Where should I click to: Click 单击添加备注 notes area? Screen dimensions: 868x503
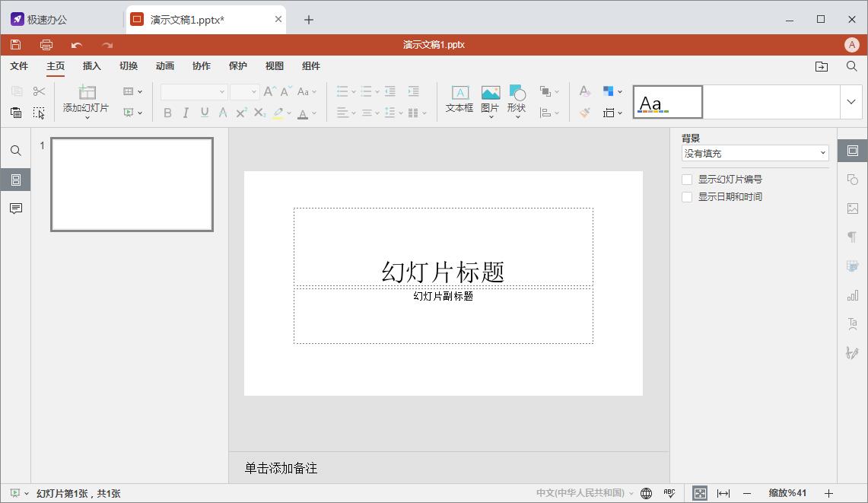tap(281, 468)
